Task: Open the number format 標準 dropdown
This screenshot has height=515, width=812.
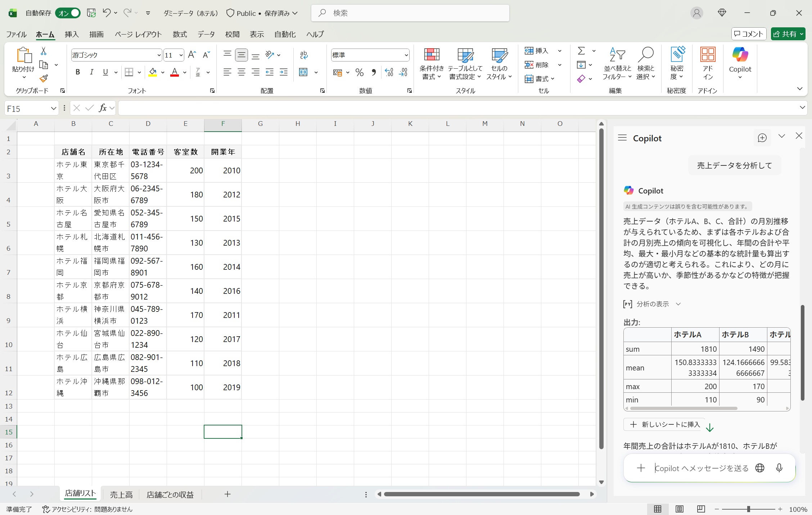Action: point(406,55)
